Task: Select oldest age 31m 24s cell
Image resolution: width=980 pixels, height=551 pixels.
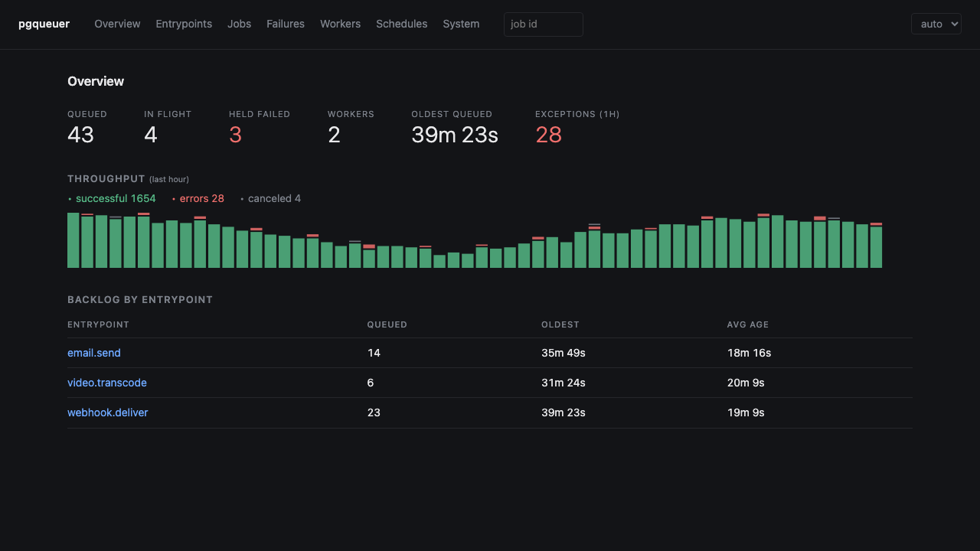Action: [563, 383]
